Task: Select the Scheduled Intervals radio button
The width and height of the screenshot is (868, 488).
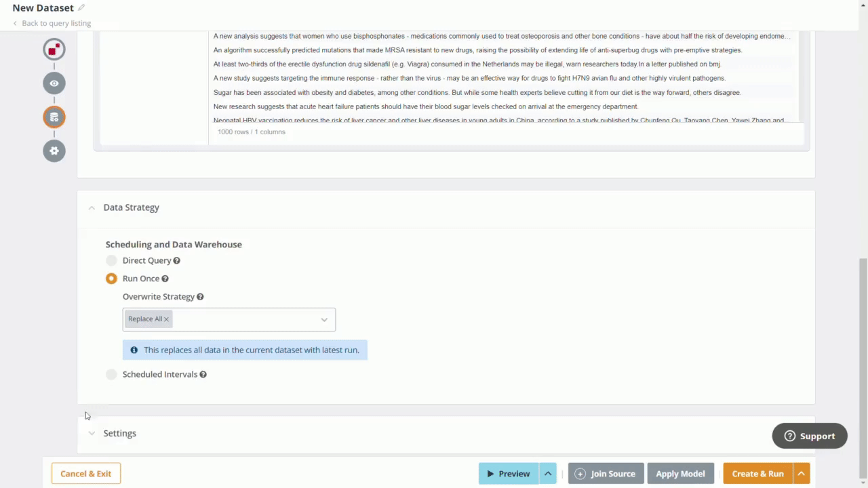Action: click(111, 375)
